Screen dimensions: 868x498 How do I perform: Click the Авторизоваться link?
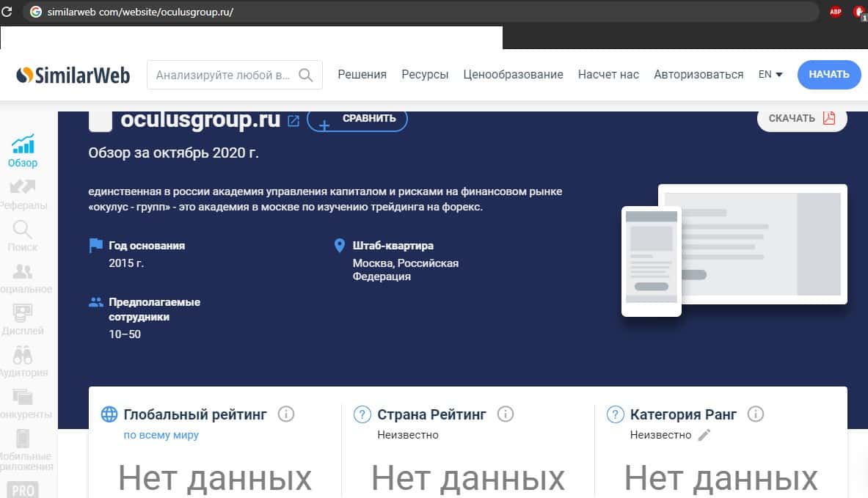click(699, 75)
